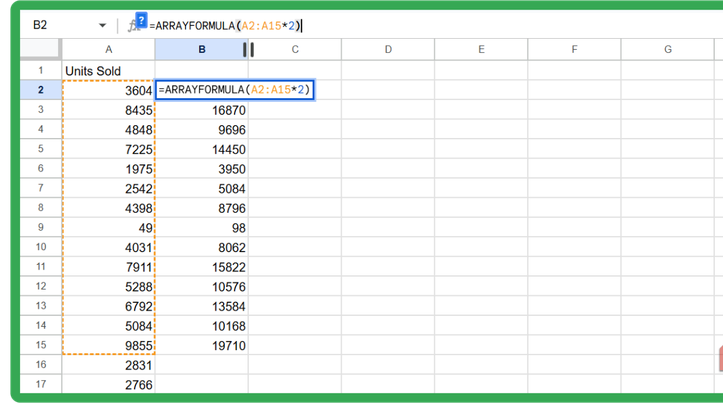Click cell with value 13584

(201, 306)
